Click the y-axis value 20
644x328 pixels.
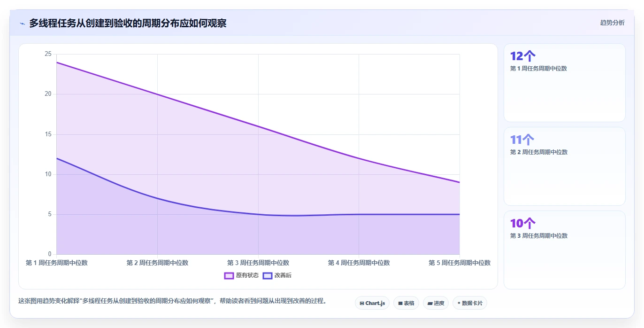coord(48,94)
